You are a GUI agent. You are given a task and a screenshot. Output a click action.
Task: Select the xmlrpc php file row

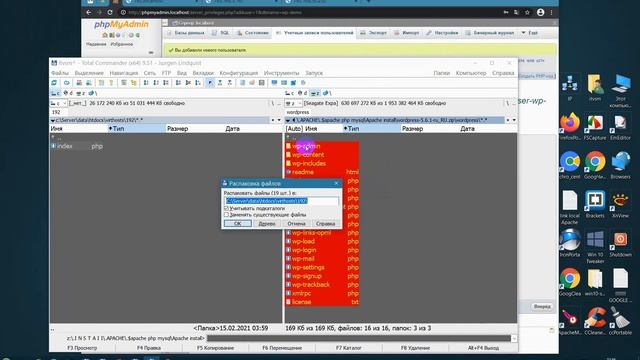coord(322,293)
